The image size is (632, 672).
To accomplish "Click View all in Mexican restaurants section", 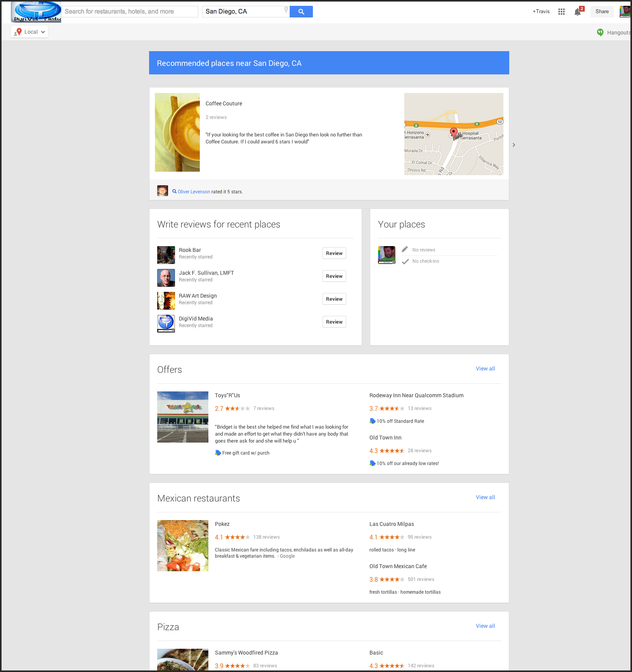I will [485, 497].
